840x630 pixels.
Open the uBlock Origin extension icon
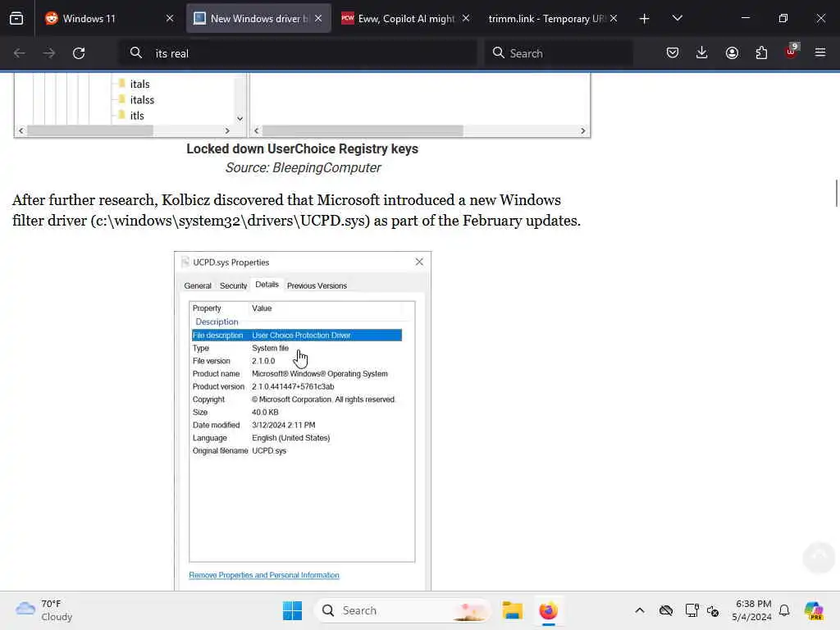point(791,52)
